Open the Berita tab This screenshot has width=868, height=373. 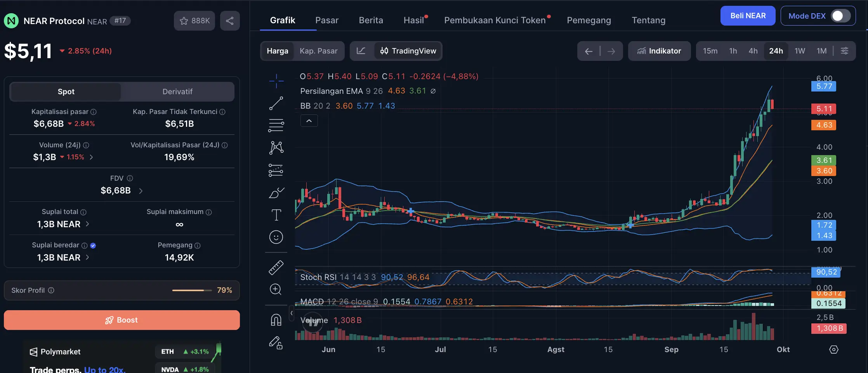point(371,20)
